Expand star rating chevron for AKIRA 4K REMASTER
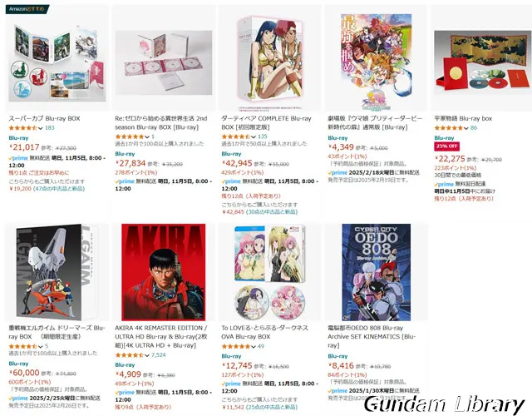The height and width of the screenshot is (416, 532). pos(147,355)
